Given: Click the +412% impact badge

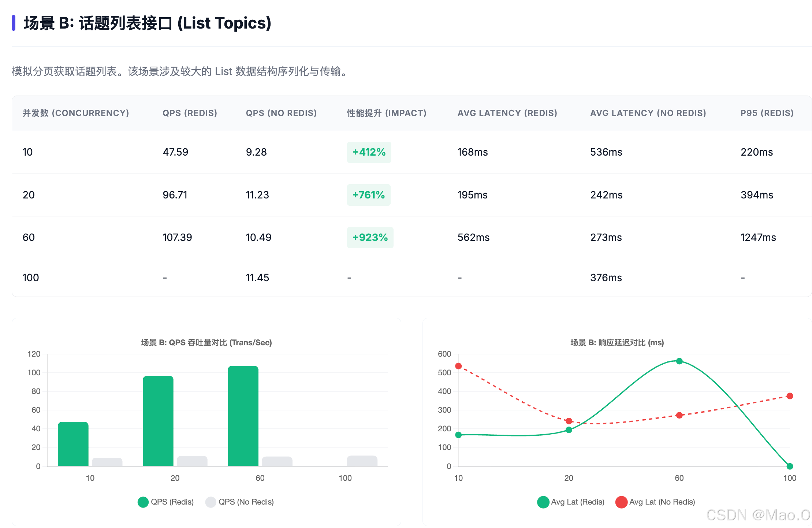Looking at the screenshot, I should 369,152.
